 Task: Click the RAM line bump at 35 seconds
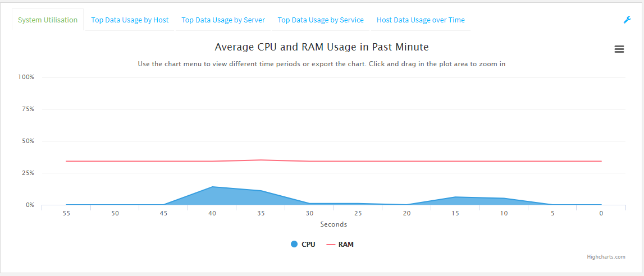(261, 160)
